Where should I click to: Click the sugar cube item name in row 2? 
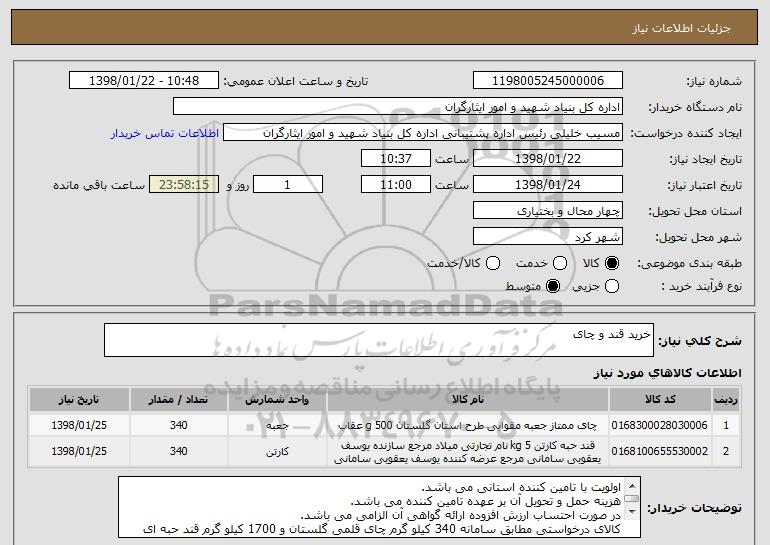pos(468,452)
